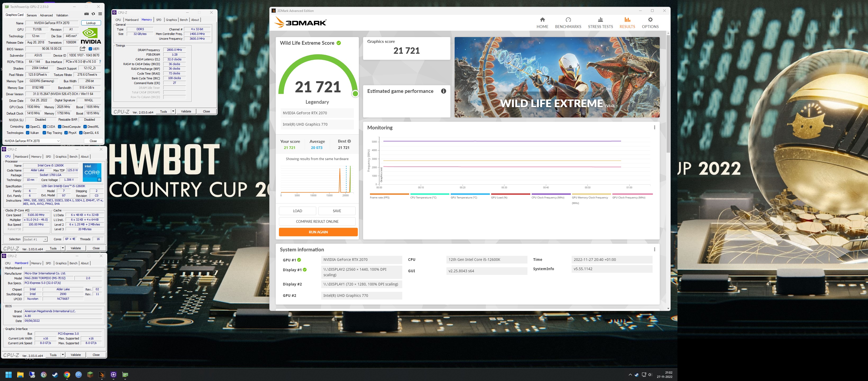Toggle the CUDA checkbox in GPU-Z
Image resolution: width=868 pixels, height=381 pixels.
pos(44,127)
